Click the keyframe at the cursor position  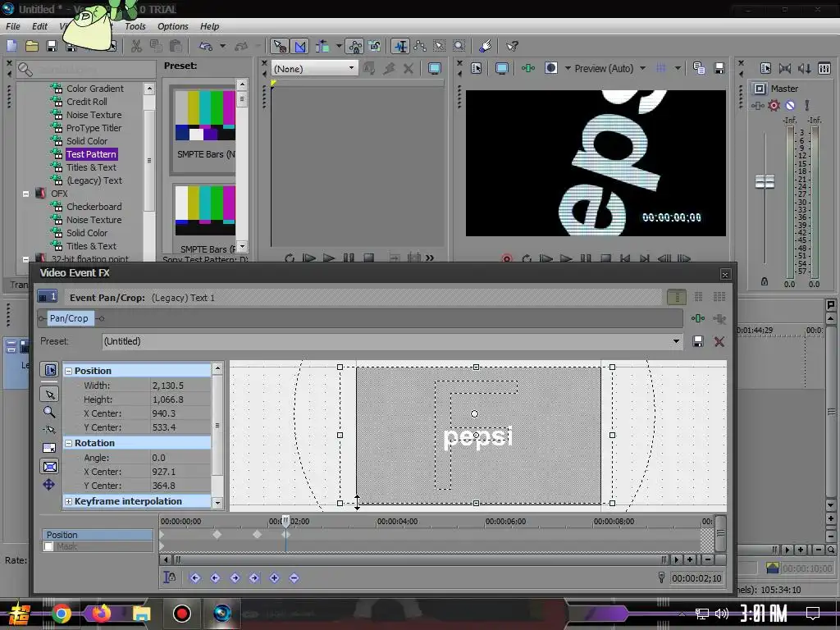pyautogui.click(x=285, y=534)
